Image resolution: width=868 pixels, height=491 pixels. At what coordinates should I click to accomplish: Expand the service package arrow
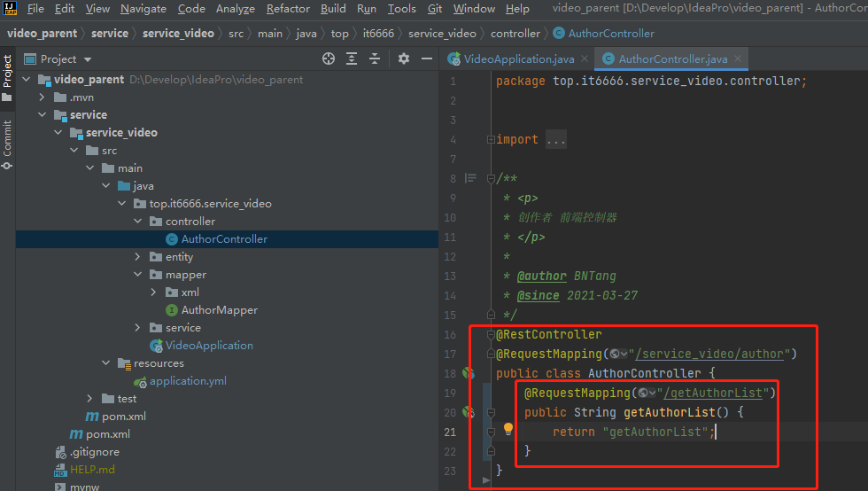point(138,328)
